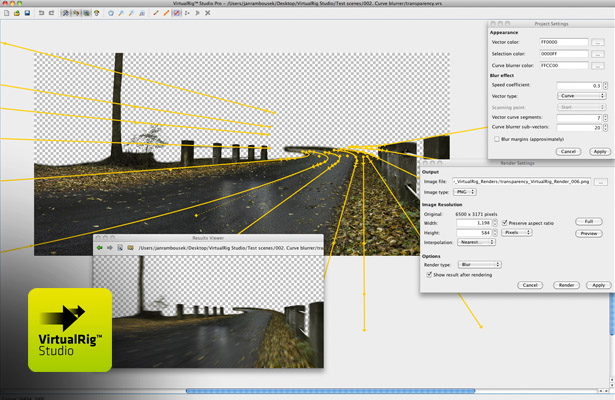Open the Image type PNG dropdown
The image size is (615, 400).
(x=465, y=192)
